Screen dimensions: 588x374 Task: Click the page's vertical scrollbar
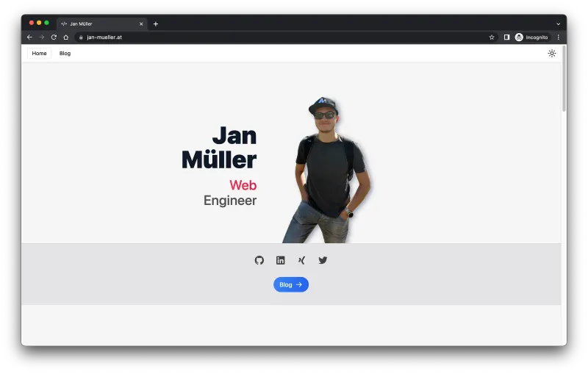tap(564, 88)
